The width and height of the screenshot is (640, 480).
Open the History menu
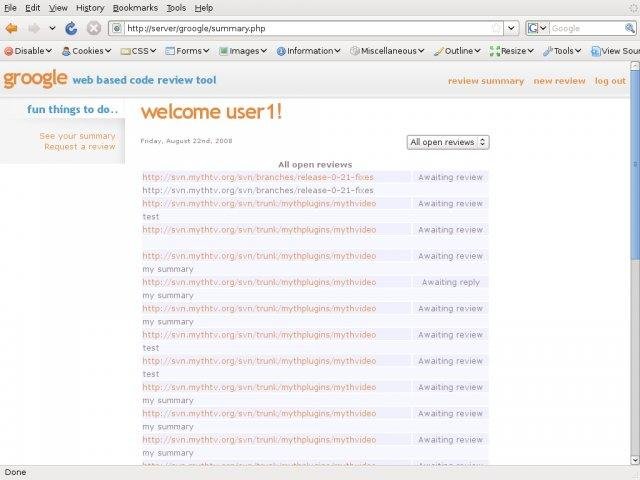(90, 8)
